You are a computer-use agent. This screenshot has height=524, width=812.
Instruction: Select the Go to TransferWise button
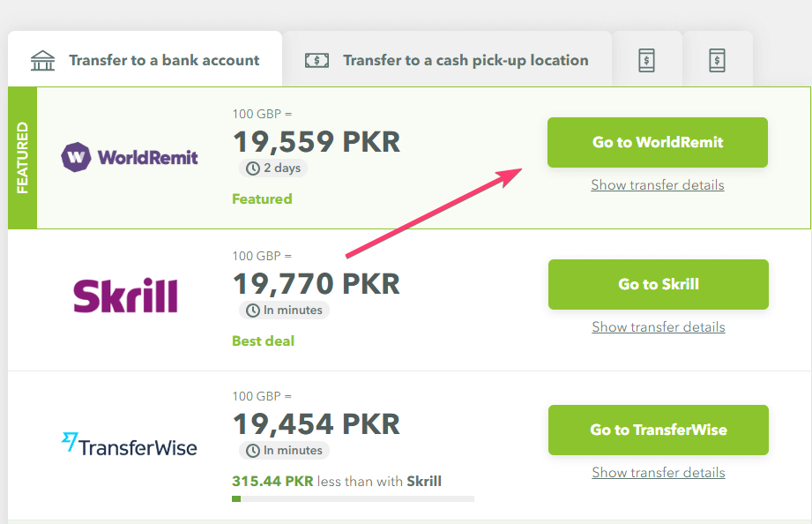[657, 430]
